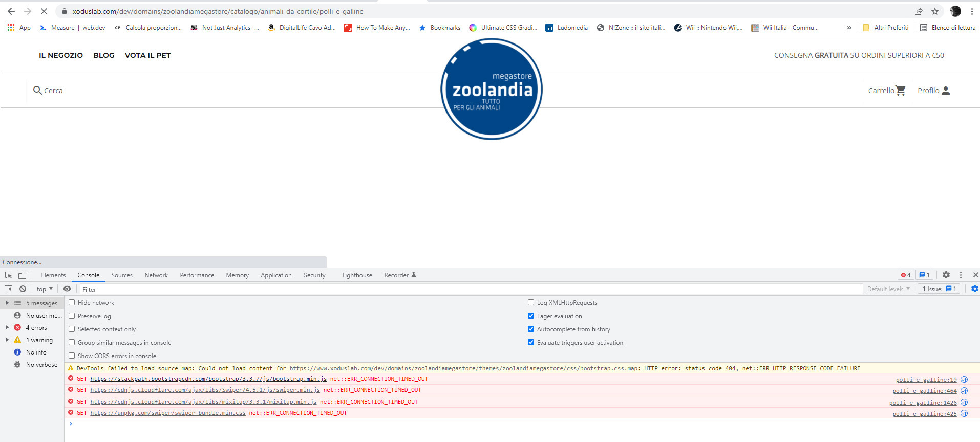Open the VOTA IL PET page link
The width and height of the screenshot is (980, 442).
(x=147, y=55)
